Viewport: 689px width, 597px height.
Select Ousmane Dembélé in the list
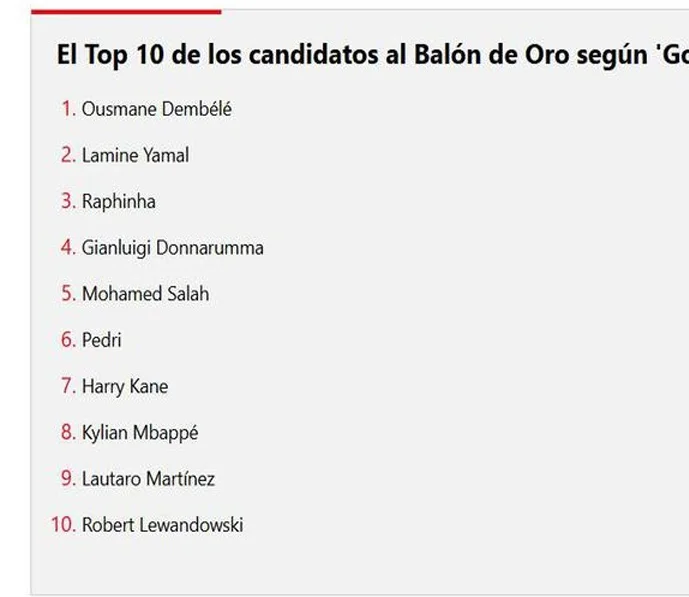coord(157,109)
